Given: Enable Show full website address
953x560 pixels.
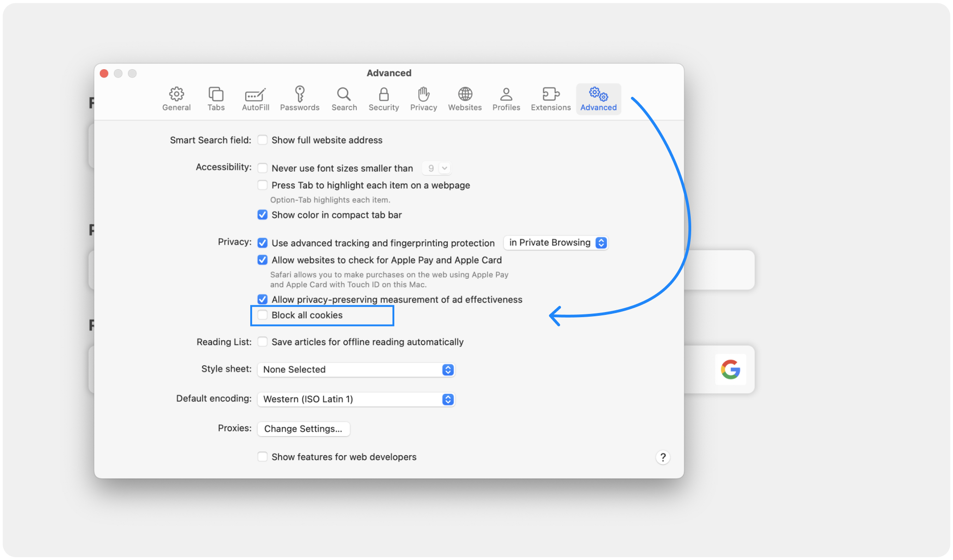Looking at the screenshot, I should (262, 140).
